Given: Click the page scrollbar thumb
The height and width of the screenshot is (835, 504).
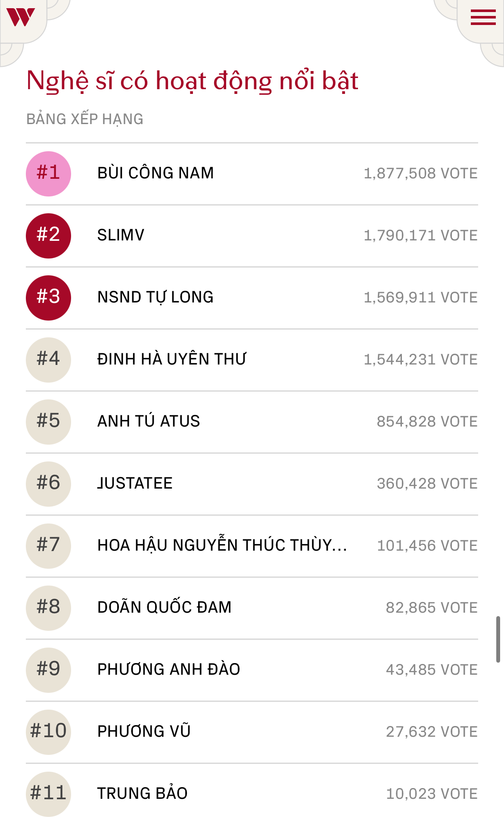Looking at the screenshot, I should [x=498, y=639].
